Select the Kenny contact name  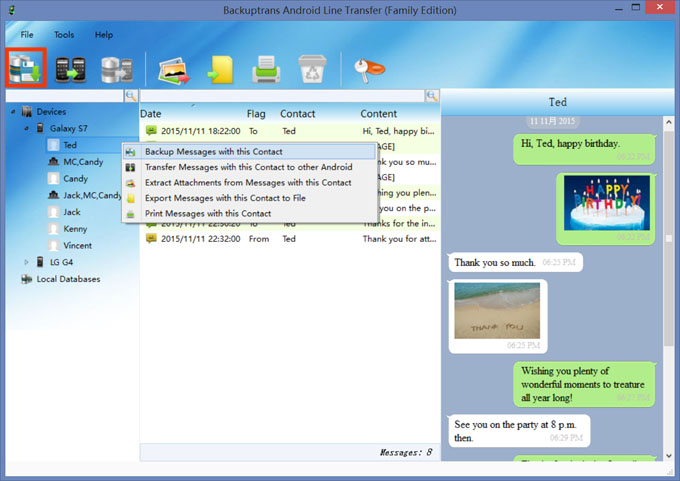coord(75,229)
